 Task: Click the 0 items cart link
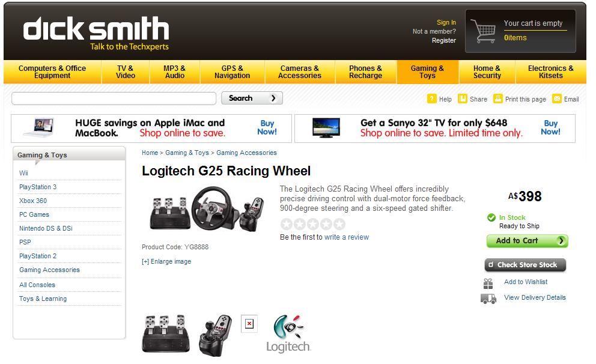click(515, 38)
